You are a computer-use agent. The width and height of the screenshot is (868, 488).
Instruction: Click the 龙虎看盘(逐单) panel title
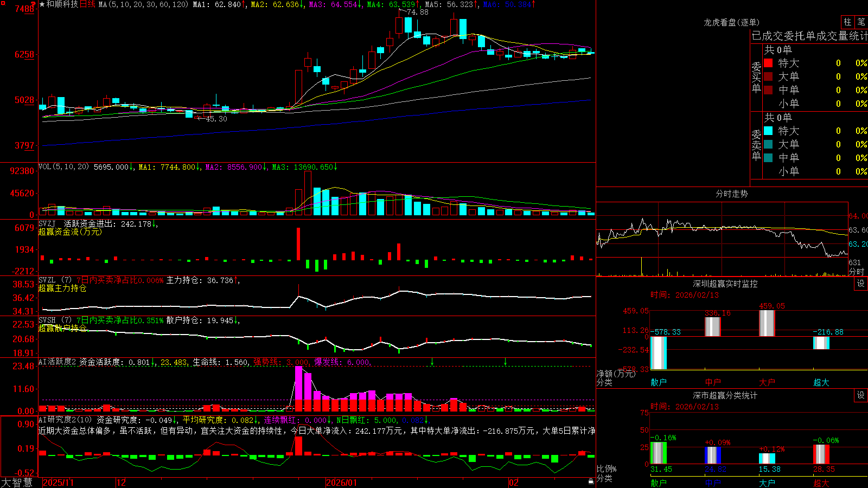[731, 22]
